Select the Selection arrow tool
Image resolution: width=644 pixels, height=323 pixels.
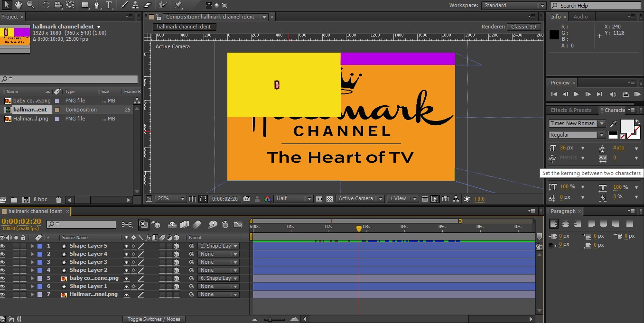click(6, 5)
